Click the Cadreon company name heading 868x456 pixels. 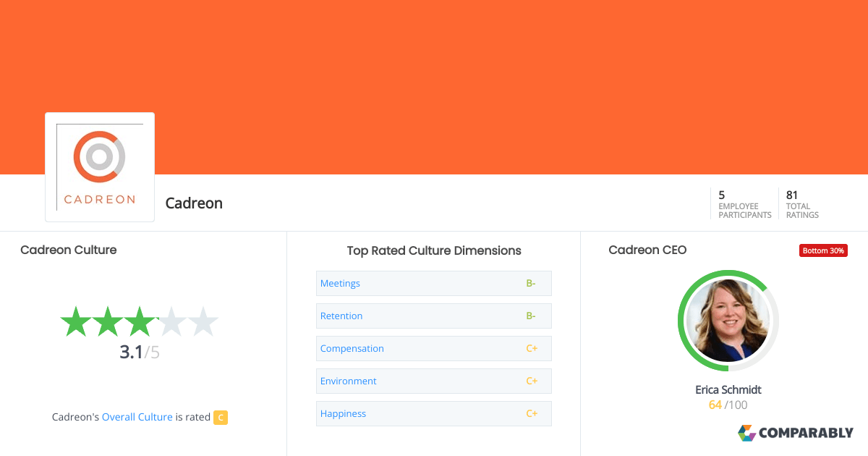coord(194,203)
